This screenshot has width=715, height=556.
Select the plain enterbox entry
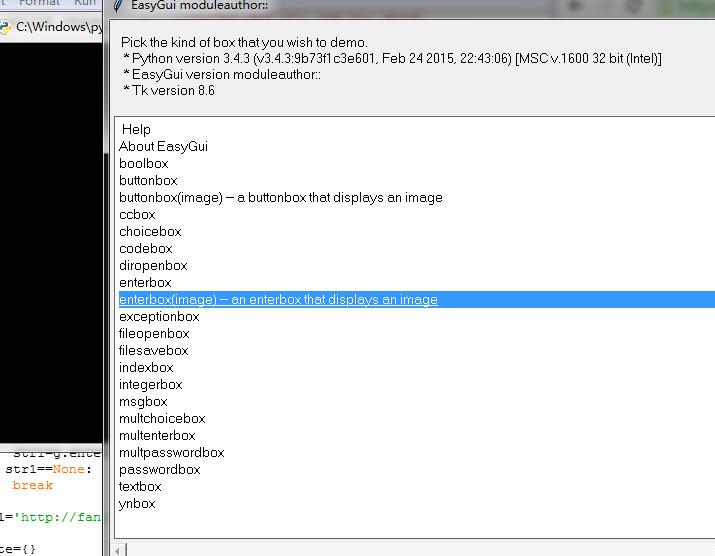pos(145,283)
